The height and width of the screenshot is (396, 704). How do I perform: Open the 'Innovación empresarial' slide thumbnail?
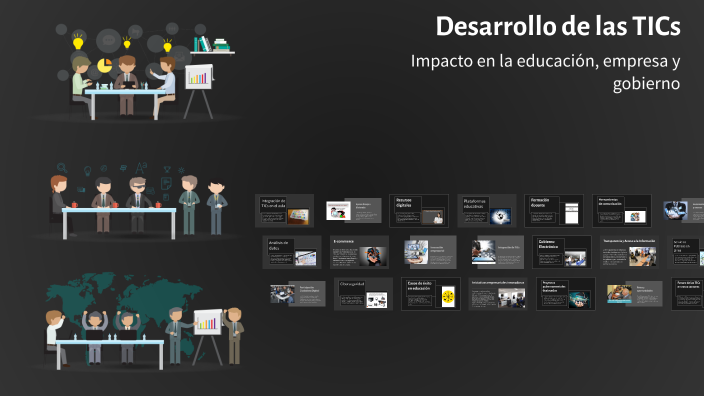tap(430, 252)
